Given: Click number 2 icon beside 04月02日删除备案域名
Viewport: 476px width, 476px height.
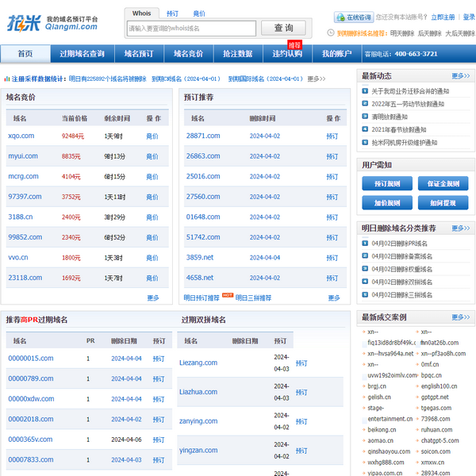Looking at the screenshot, I should (x=365, y=256).
